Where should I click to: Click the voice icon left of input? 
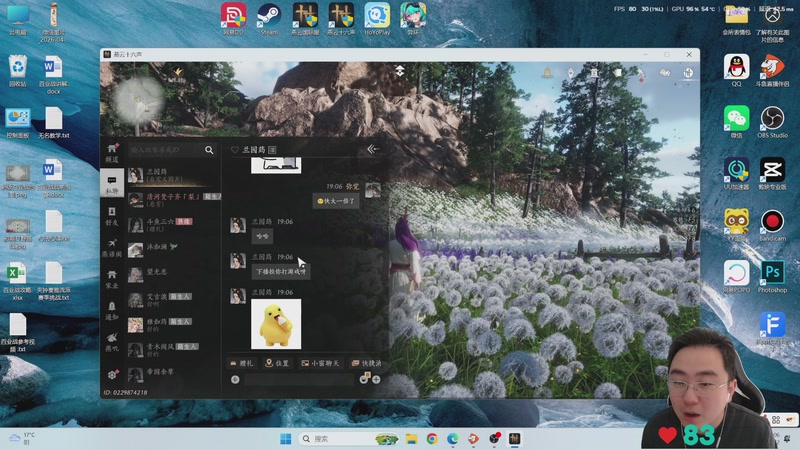235,380
